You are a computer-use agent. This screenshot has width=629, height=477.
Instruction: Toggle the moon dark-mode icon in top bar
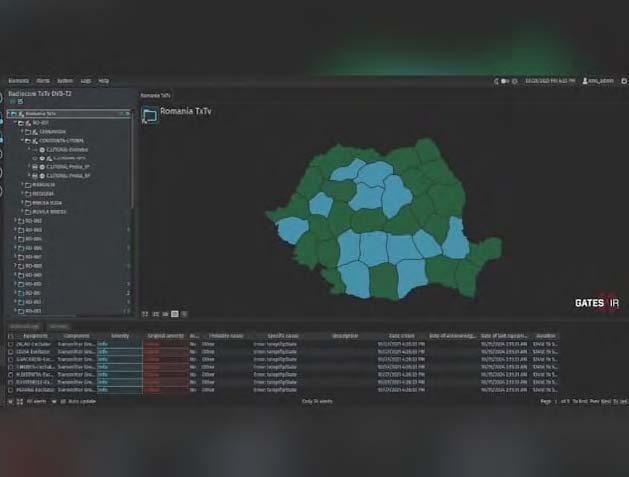(496, 81)
